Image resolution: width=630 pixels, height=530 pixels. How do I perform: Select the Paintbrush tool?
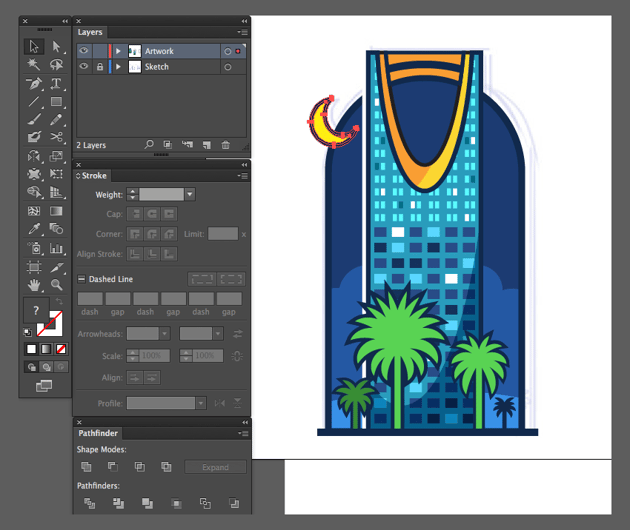(34, 119)
